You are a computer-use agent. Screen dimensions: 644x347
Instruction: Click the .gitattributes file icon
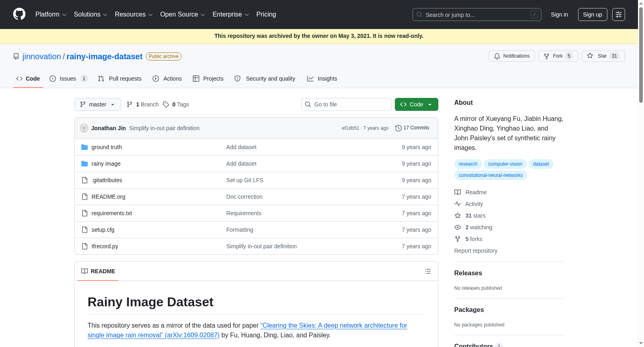[85, 180]
